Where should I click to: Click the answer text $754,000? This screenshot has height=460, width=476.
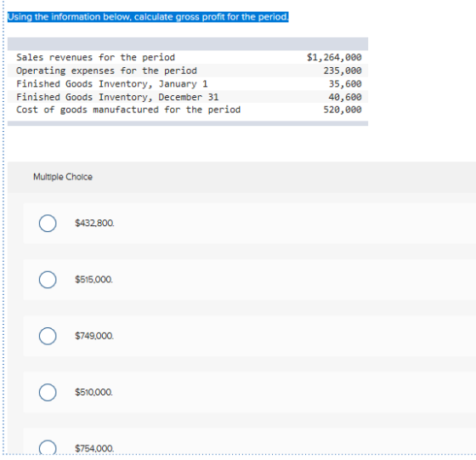(94, 448)
